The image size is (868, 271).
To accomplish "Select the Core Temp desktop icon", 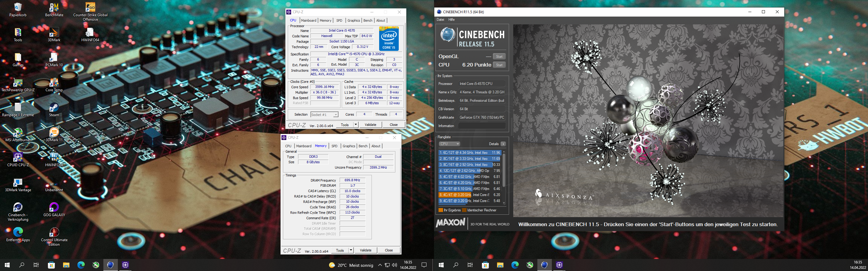I will [54, 85].
